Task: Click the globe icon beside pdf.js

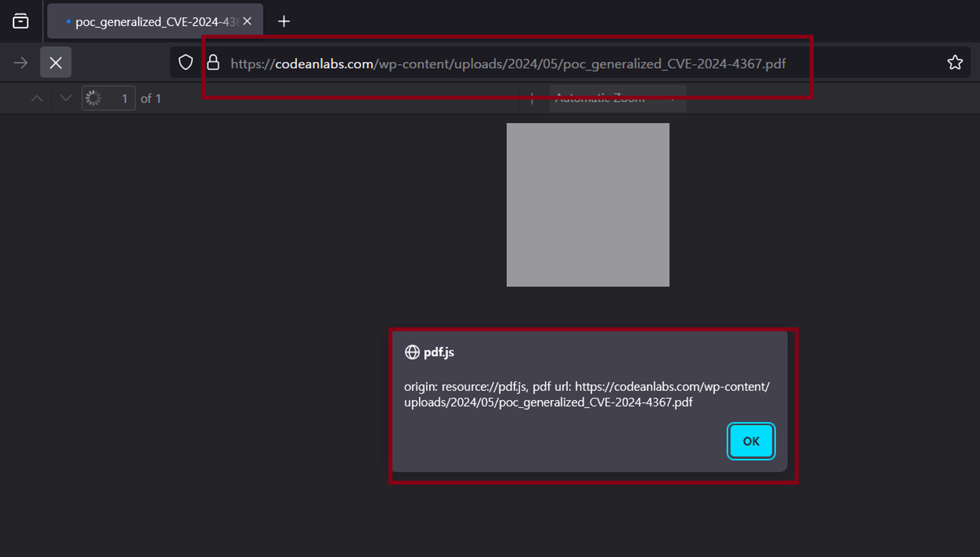Action: click(412, 352)
